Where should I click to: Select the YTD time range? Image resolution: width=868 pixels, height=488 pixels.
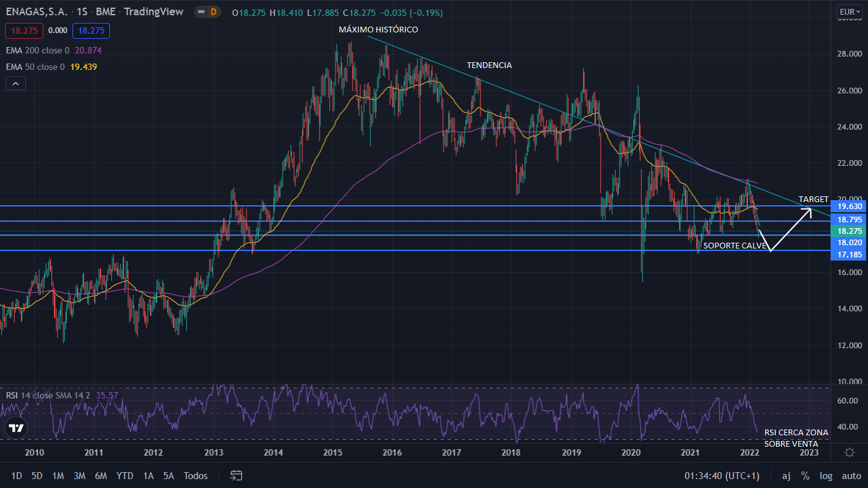pyautogui.click(x=125, y=475)
